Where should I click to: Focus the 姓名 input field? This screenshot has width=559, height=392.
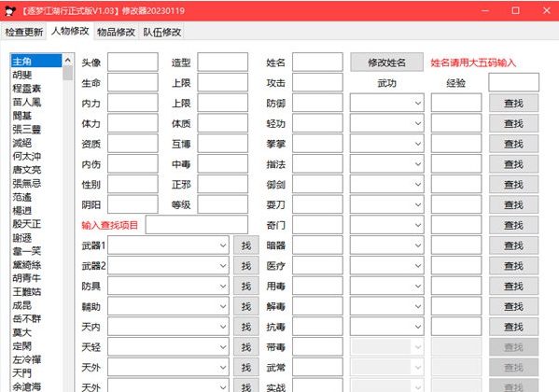point(317,63)
